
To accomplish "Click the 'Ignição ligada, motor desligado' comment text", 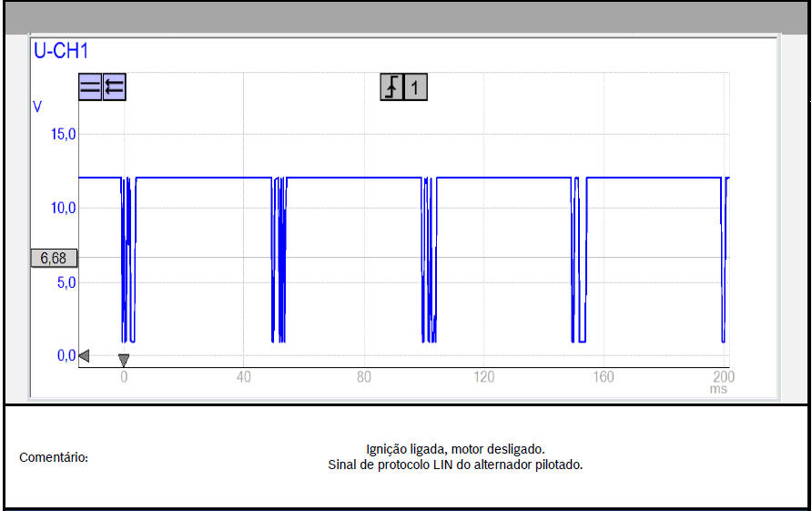I will [454, 449].
